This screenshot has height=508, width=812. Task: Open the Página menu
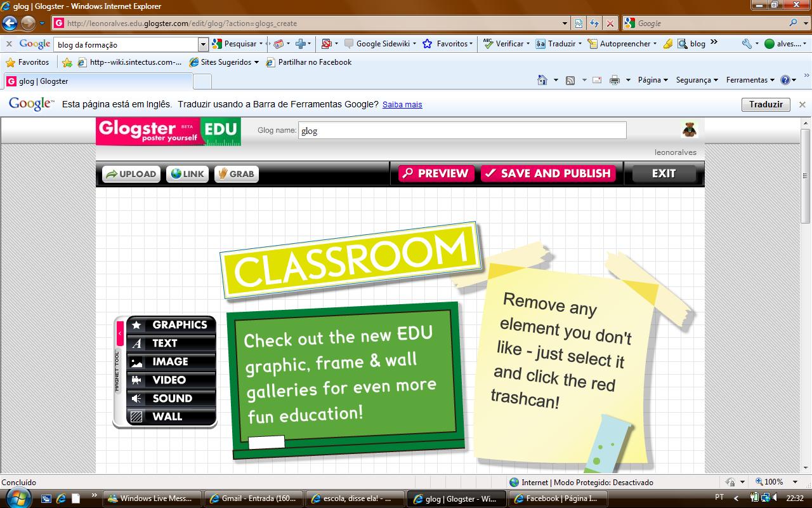[653, 80]
